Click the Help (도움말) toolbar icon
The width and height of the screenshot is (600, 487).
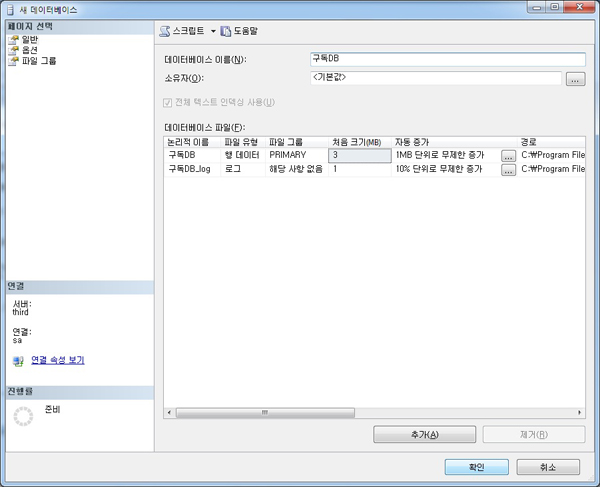pyautogui.click(x=225, y=31)
